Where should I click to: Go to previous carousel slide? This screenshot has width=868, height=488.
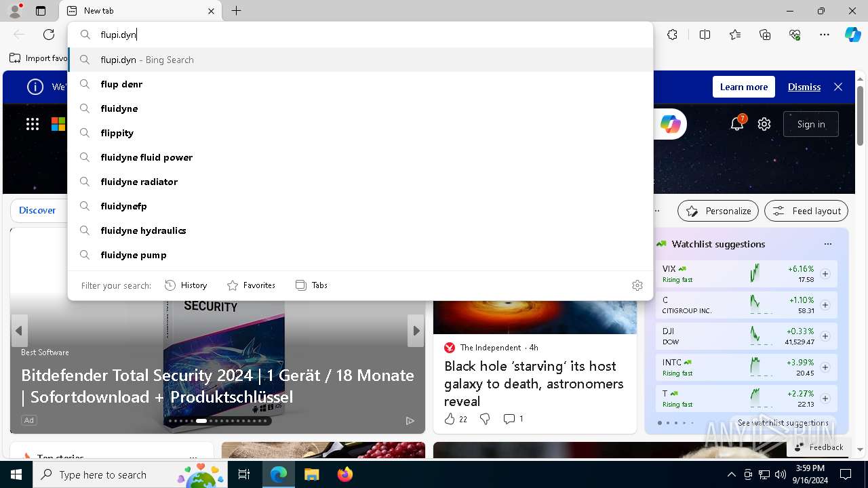click(19, 331)
